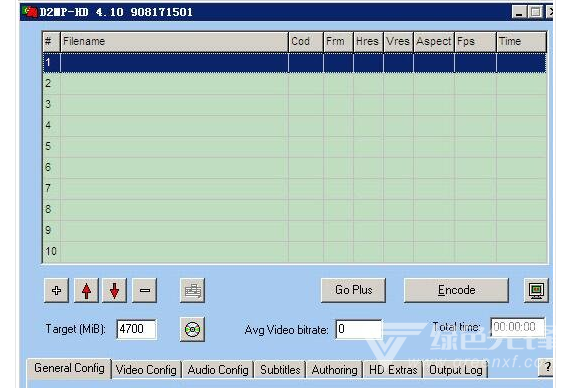Click the Frm column header
Image resolution: width=576 pixels, height=388 pixels.
338,42
